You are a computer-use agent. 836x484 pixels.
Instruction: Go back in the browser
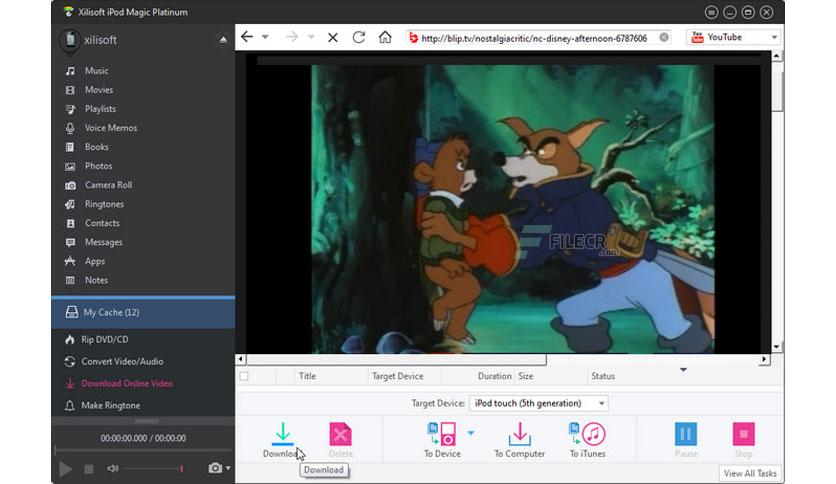pos(246,37)
